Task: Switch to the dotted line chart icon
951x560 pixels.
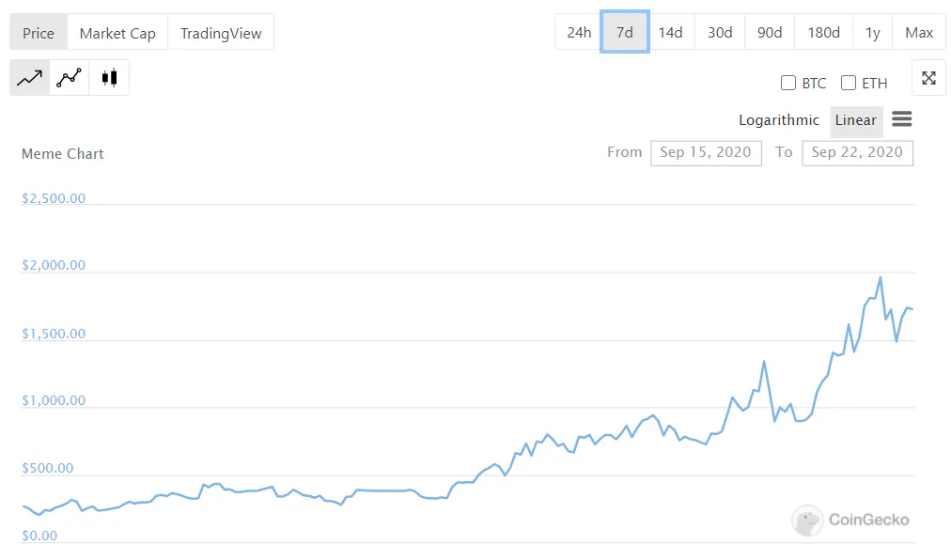Action: [x=70, y=78]
